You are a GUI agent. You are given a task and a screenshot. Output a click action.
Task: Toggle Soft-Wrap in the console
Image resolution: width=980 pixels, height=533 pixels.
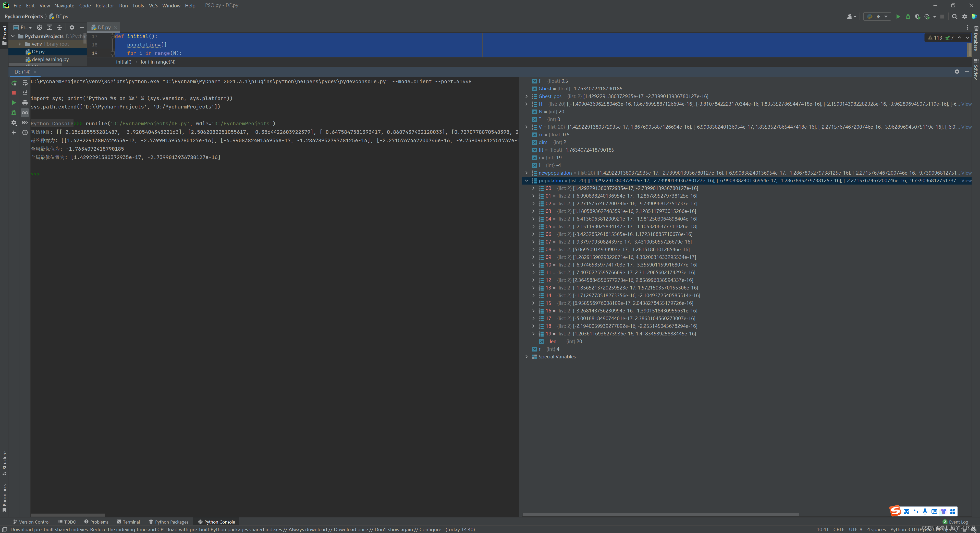click(25, 82)
